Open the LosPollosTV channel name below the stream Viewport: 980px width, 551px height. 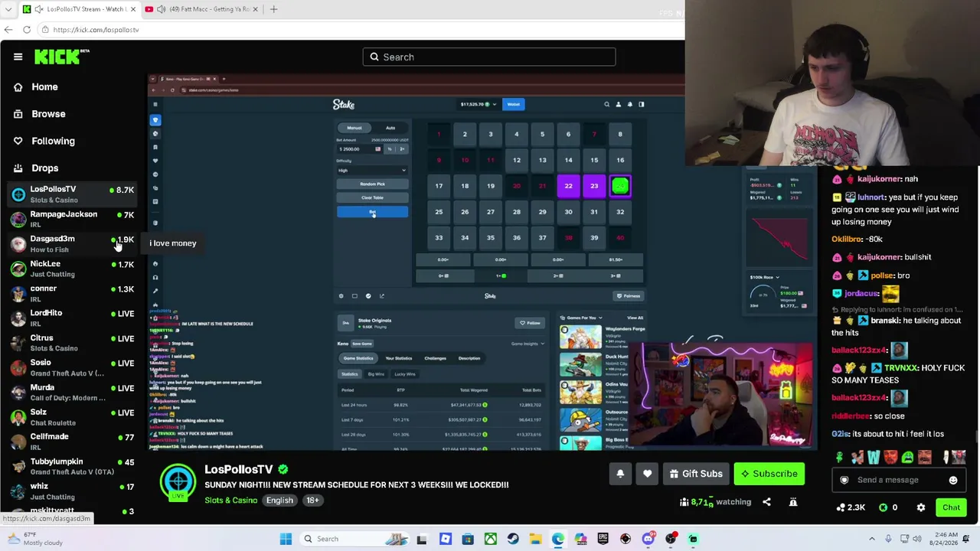(238, 469)
